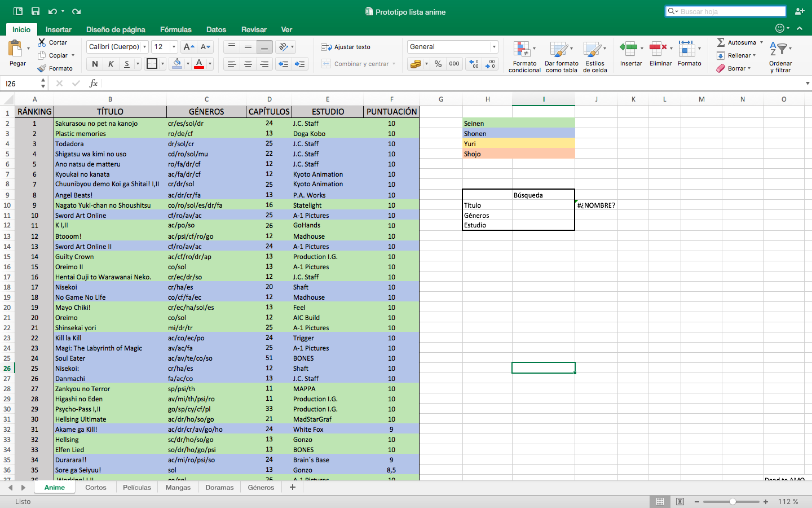Open the General number format dropdown

pos(494,47)
